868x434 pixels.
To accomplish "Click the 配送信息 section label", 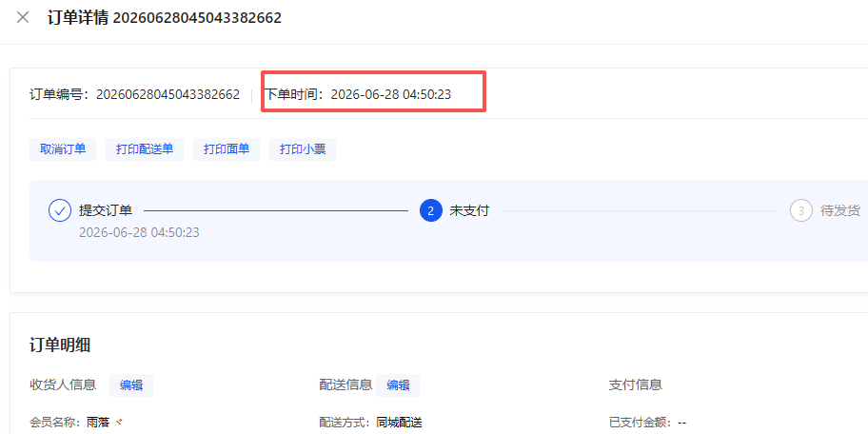I will (346, 385).
